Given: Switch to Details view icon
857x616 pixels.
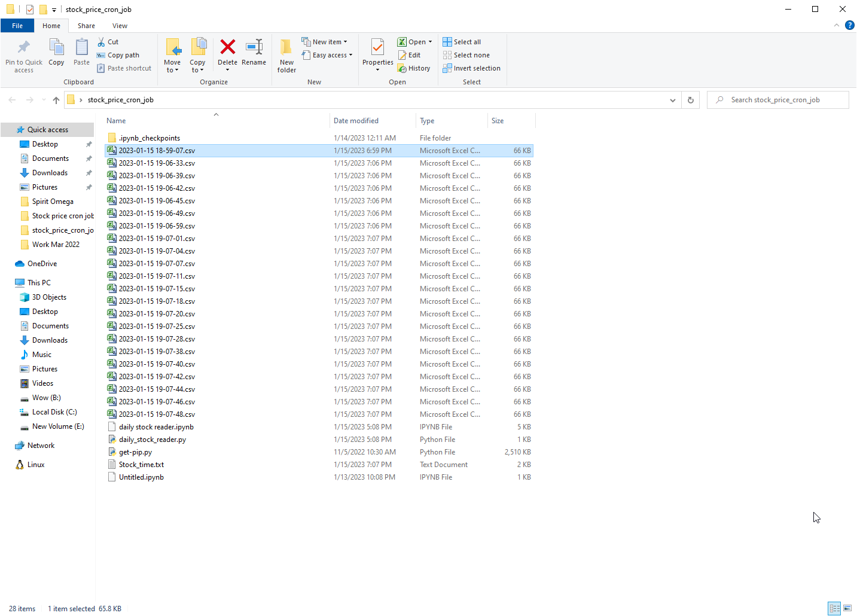Looking at the screenshot, I should (835, 608).
